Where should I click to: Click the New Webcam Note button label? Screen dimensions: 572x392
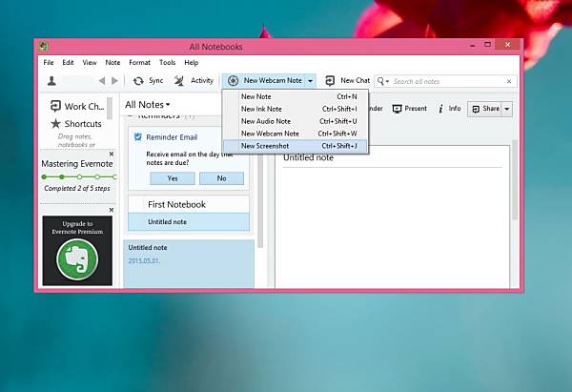click(273, 80)
